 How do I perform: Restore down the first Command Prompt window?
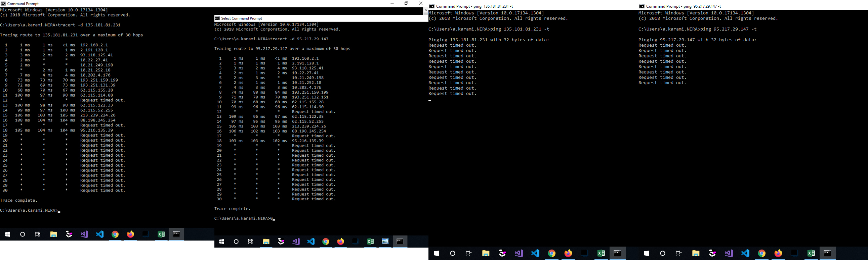(406, 3)
